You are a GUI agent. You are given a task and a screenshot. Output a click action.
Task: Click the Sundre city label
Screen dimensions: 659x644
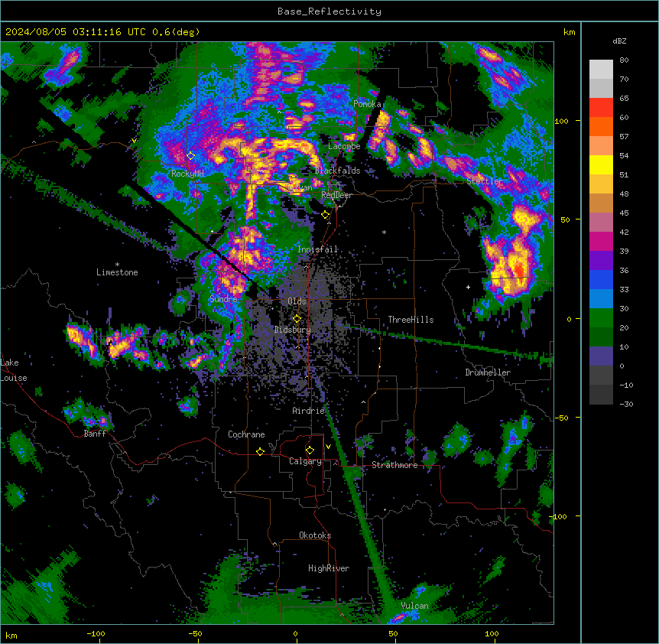coord(223,299)
